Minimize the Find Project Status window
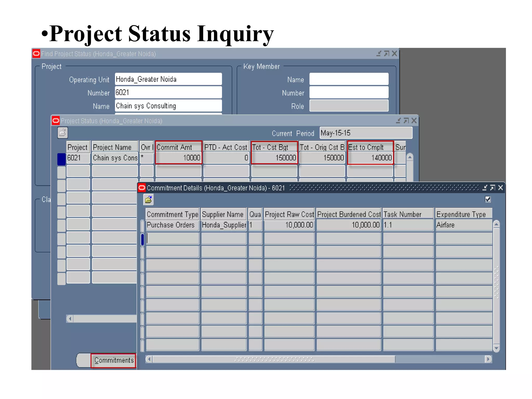This screenshot has height=399, width=532. click(x=379, y=54)
